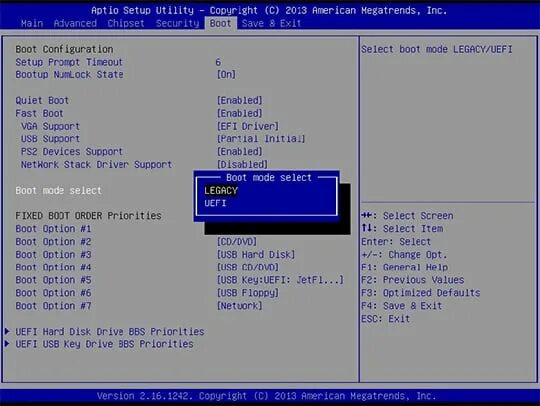Open Boot Option #5 [USB Key:UEFI: JetFl...] dropdown

click(280, 280)
